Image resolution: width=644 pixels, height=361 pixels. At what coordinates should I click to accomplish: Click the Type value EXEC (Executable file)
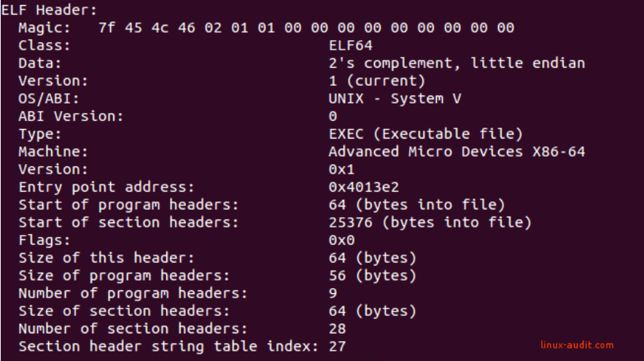pos(425,134)
